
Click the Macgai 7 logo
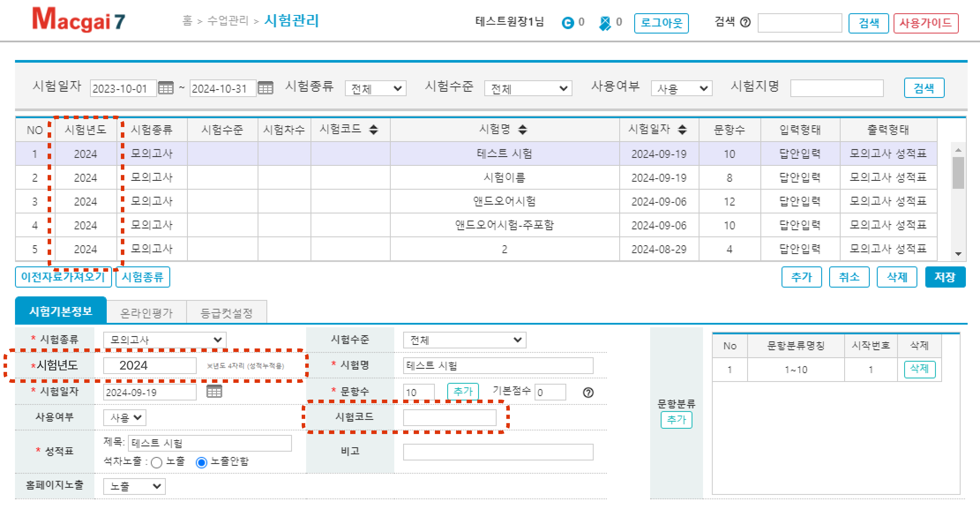pos(79,20)
